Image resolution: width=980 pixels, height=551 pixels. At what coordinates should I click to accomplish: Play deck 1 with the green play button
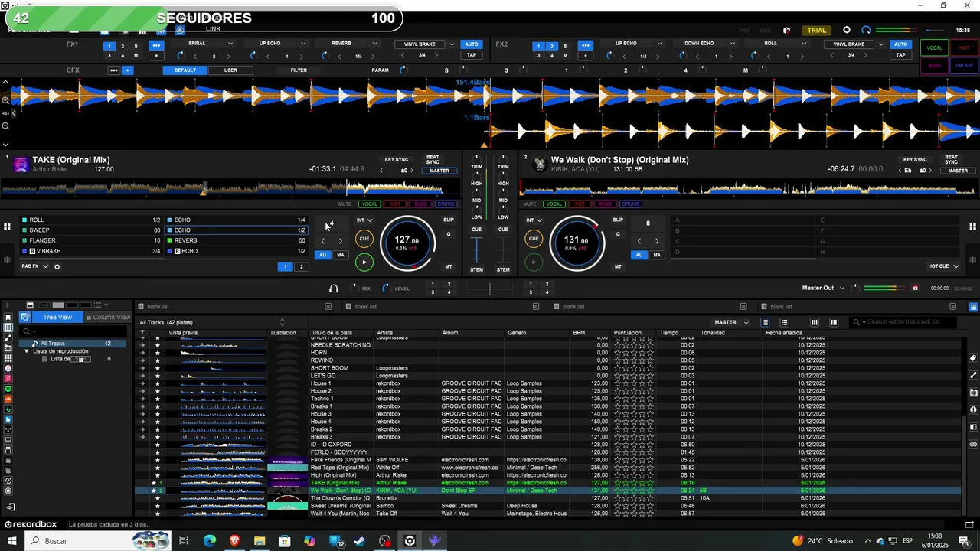pyautogui.click(x=364, y=262)
